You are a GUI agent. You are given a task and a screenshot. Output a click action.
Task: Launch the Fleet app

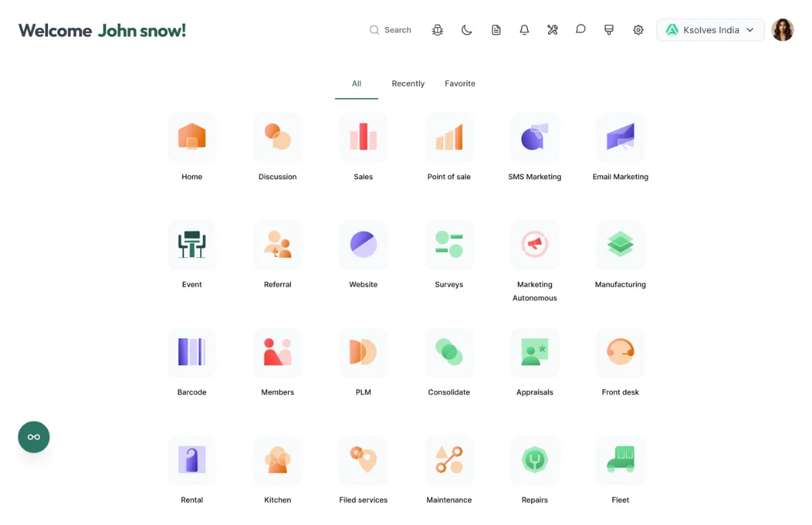621,460
